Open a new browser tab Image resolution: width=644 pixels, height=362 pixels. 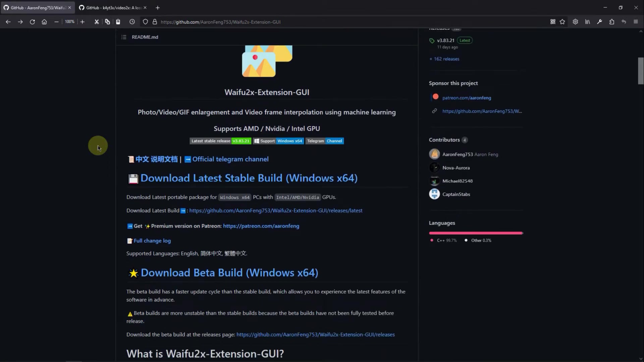[158, 8]
